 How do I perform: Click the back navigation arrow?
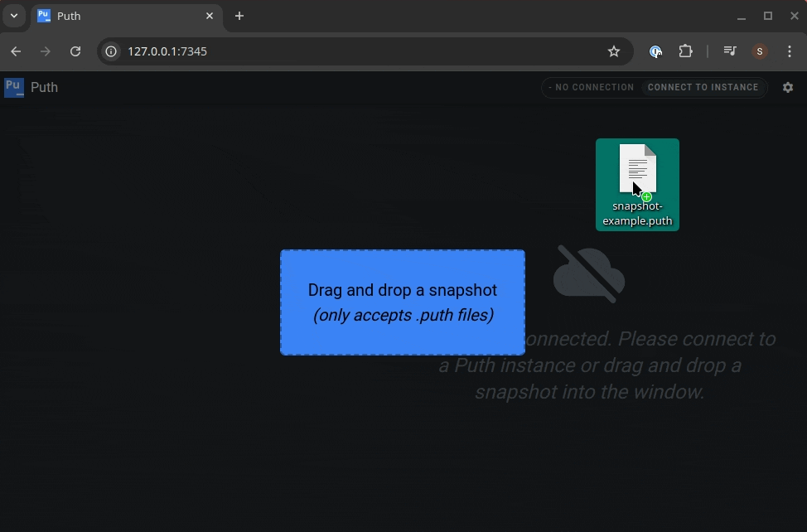(16, 51)
